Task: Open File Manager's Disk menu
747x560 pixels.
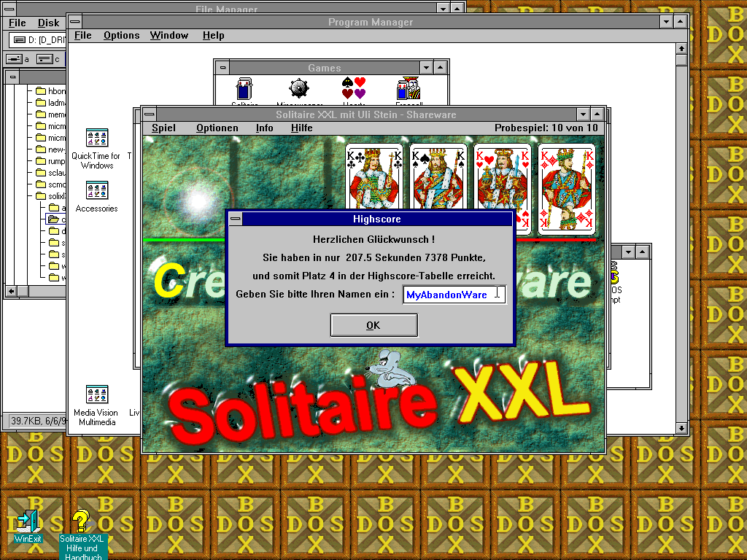Action: coord(49,23)
